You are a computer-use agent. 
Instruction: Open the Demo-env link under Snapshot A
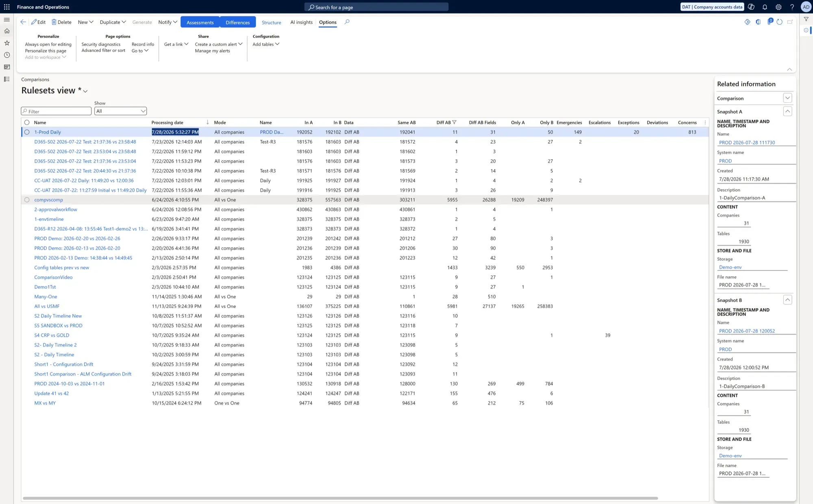pyautogui.click(x=730, y=267)
